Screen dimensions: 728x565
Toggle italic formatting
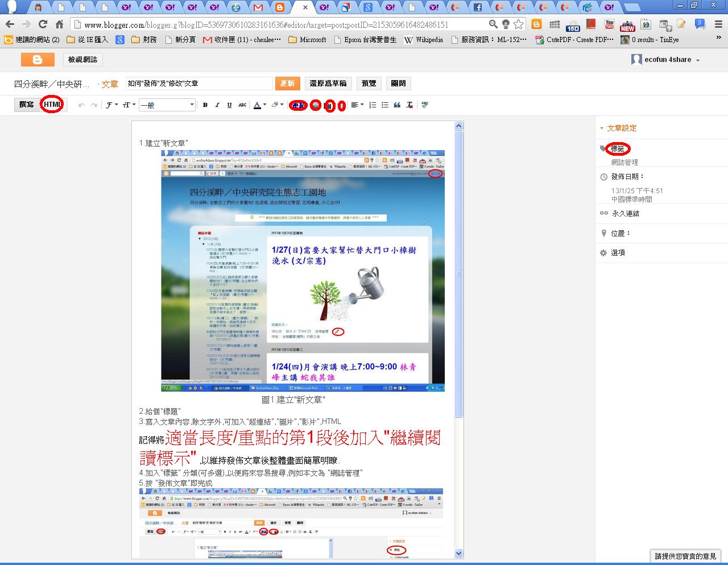pos(217,105)
